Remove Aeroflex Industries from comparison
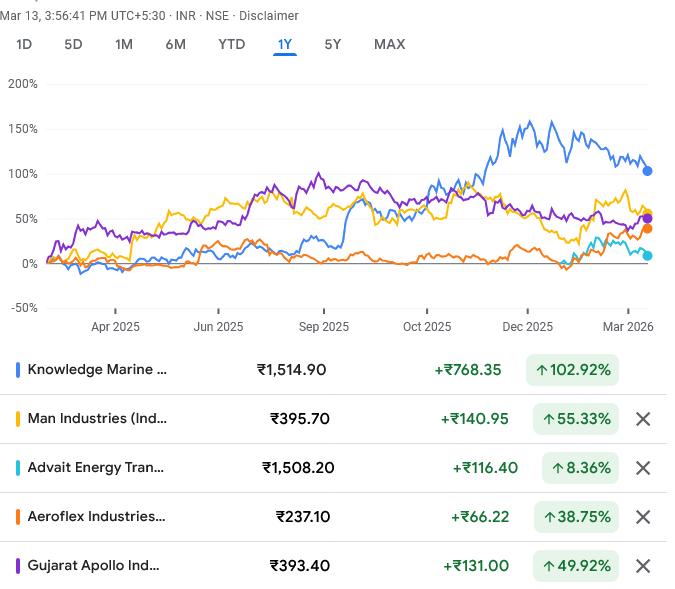This screenshot has height=589, width=675. point(643,517)
